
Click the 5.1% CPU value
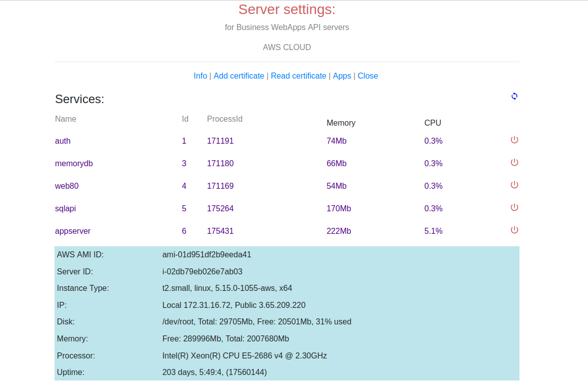433,231
